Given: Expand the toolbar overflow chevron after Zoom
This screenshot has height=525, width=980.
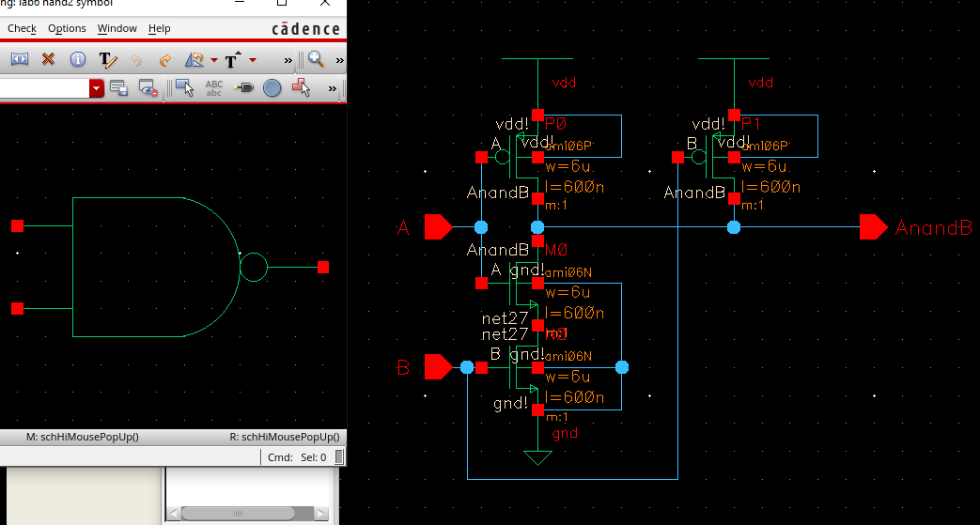Looking at the screenshot, I should pos(339,60).
